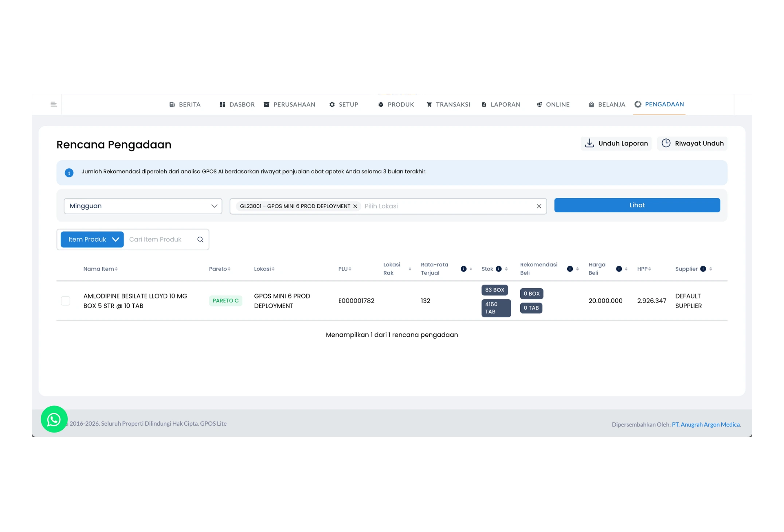Screen dimensions: 784x532
Task: Select the PENGADAAN tab
Action: [x=659, y=104]
